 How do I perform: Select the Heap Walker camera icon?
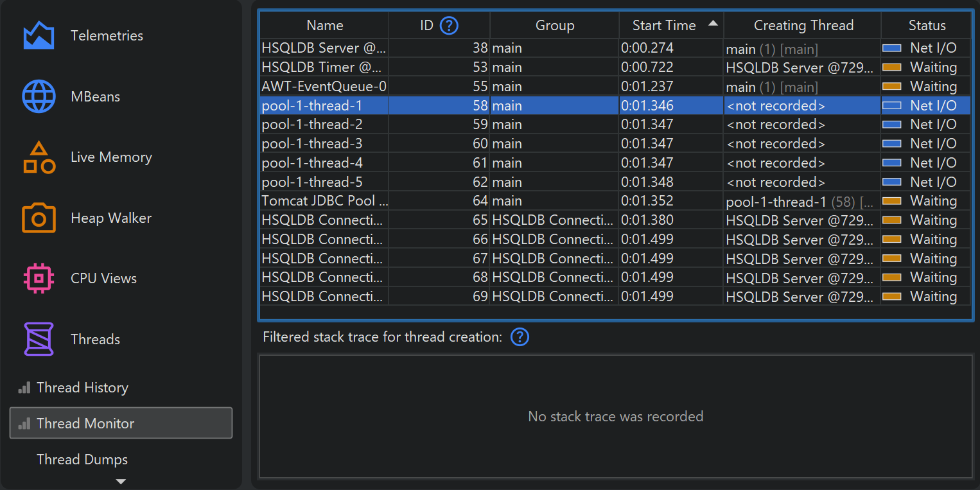39,218
